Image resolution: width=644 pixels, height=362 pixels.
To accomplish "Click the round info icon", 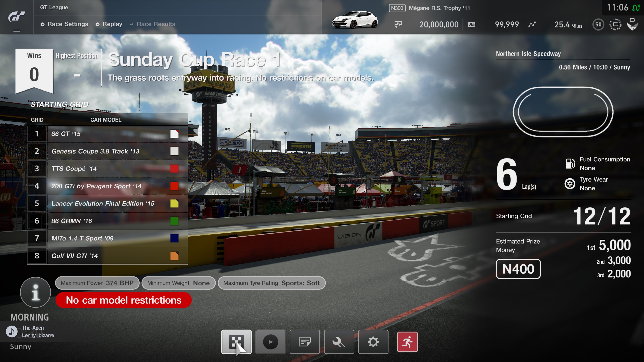I will [x=36, y=292].
